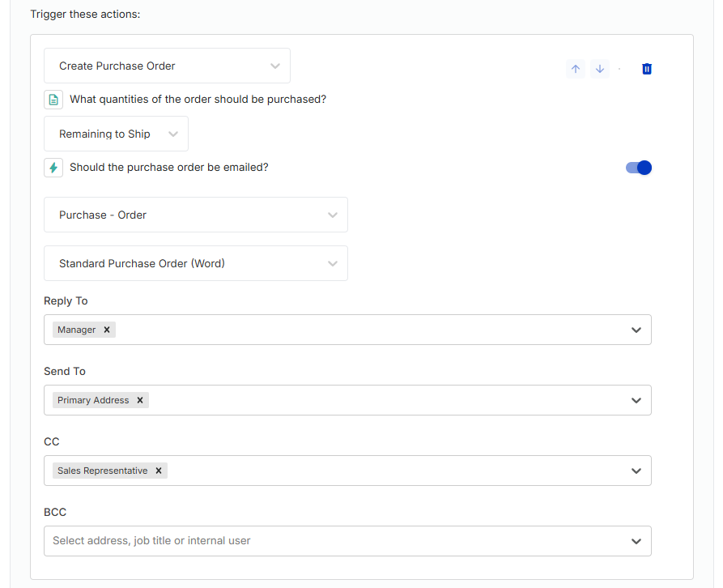Viewport: 723px width, 588px height.
Task: Open the Standard Purchase Order (Word) dropdown
Action: (x=195, y=263)
